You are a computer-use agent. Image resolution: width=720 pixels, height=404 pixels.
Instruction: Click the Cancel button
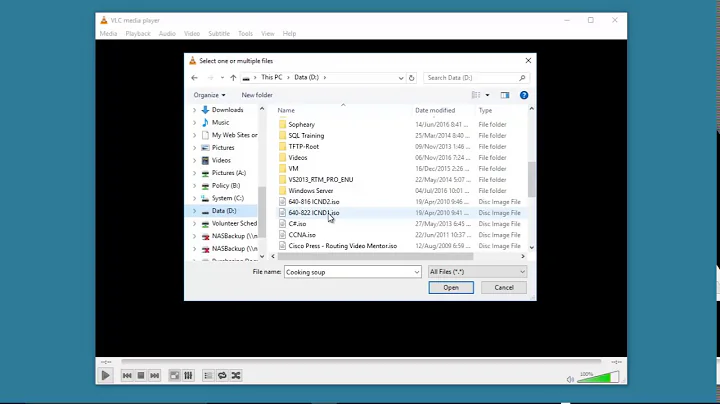coord(504,287)
